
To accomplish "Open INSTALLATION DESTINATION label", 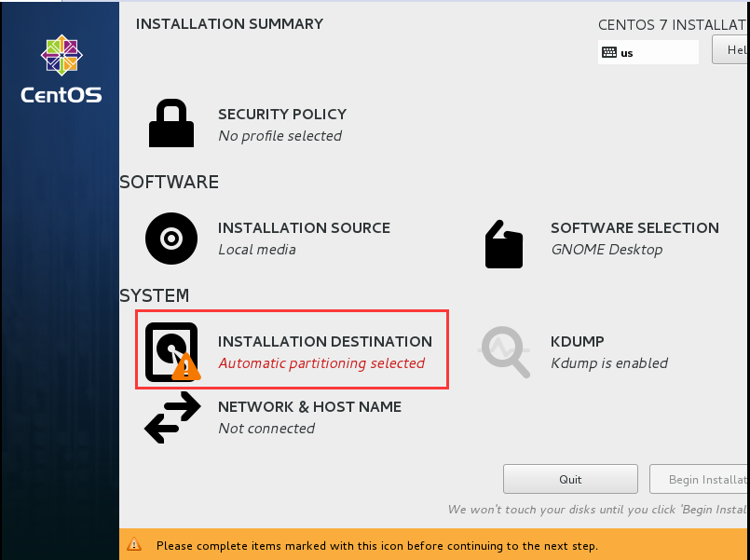I will click(x=325, y=341).
